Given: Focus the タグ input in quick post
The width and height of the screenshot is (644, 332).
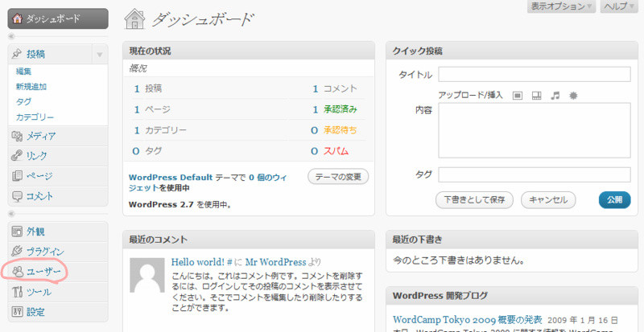Looking at the screenshot, I should 535,174.
